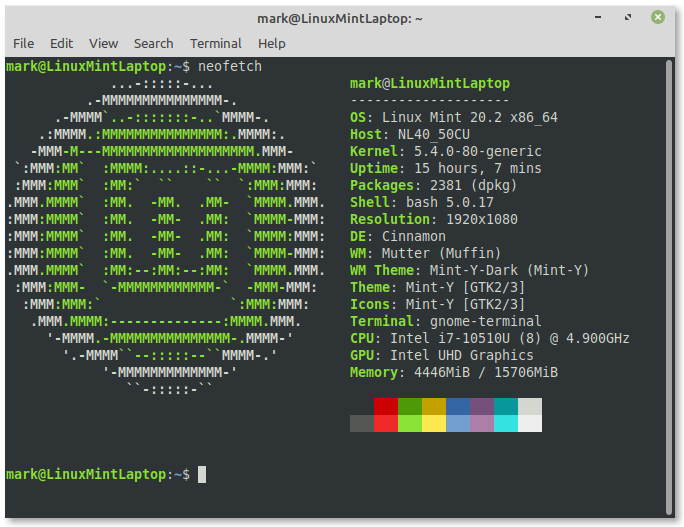684x527 pixels.
Task: Minimize the terminal window
Action: (x=598, y=17)
